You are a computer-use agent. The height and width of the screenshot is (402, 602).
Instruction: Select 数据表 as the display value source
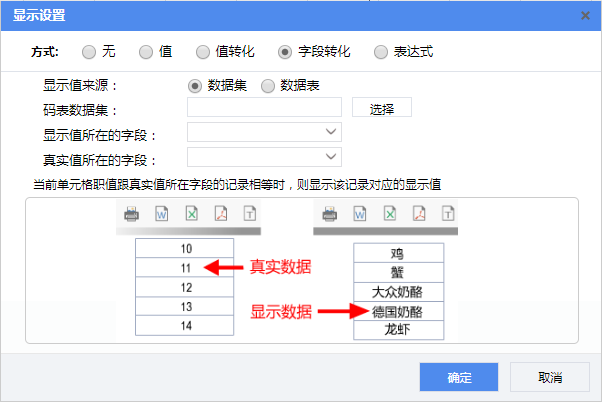(268, 86)
